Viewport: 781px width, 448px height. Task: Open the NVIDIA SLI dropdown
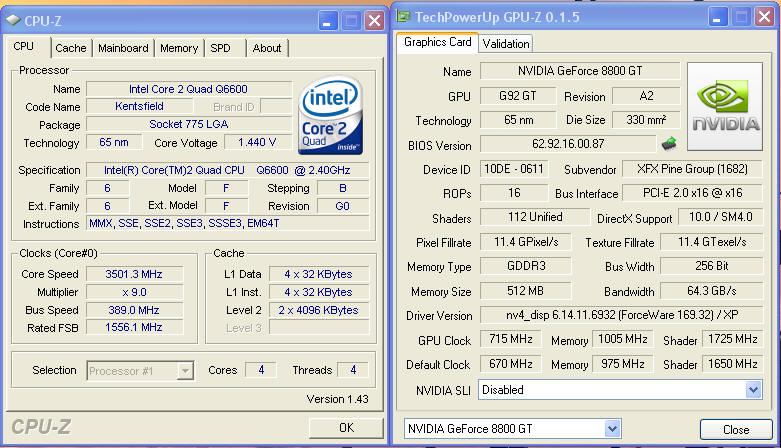pyautogui.click(x=754, y=390)
